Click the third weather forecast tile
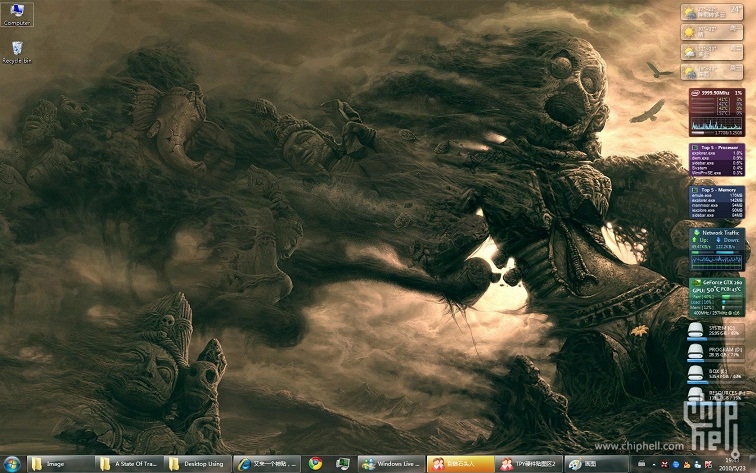756x473 pixels. [x=712, y=52]
